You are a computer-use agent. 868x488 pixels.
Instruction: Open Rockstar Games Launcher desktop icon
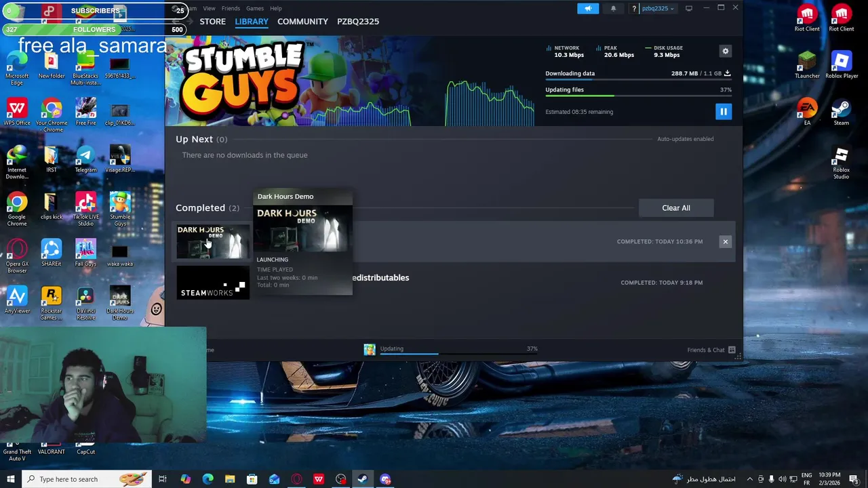coord(51,304)
